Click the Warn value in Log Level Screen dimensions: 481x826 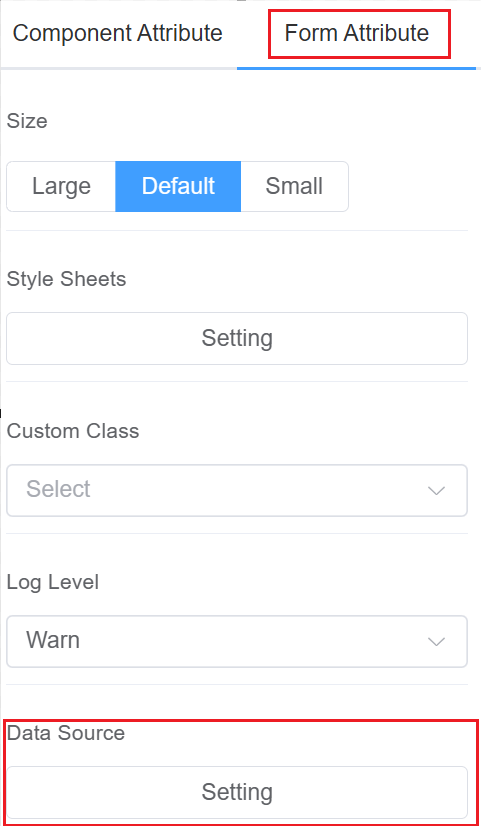coord(53,640)
